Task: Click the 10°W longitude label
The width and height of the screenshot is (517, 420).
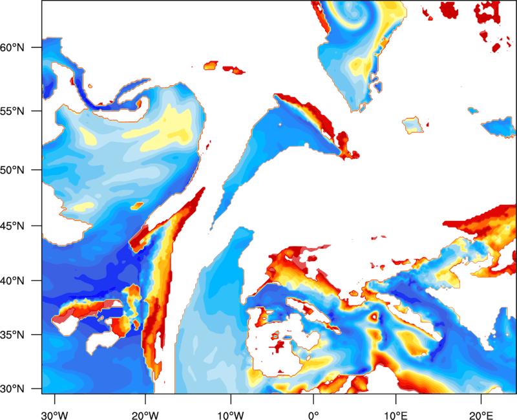Action: (231, 415)
